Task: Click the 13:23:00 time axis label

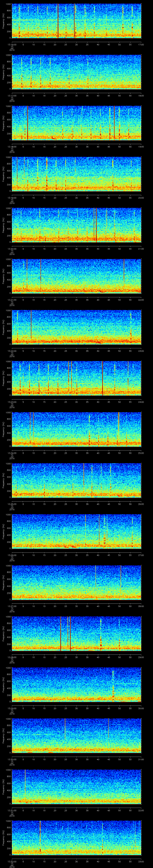Action: point(12,402)
